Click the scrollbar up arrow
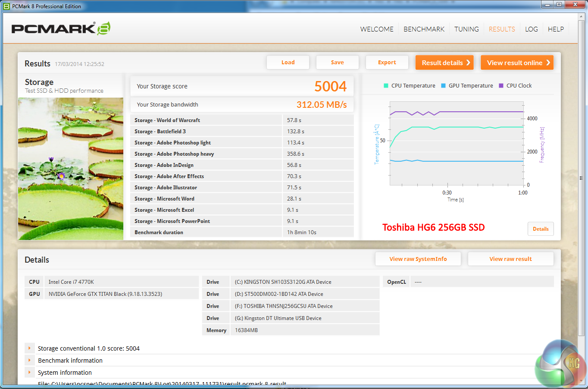The width and height of the screenshot is (588, 389). (582, 17)
